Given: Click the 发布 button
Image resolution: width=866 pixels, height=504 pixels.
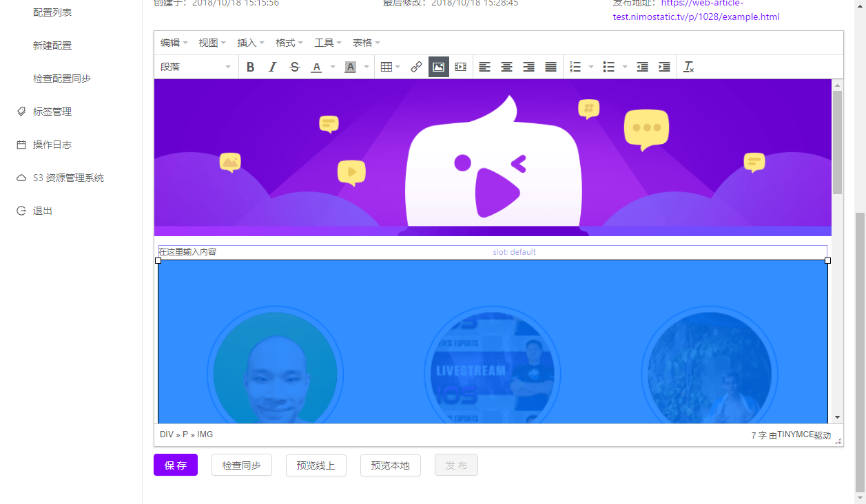Looking at the screenshot, I should 456,465.
